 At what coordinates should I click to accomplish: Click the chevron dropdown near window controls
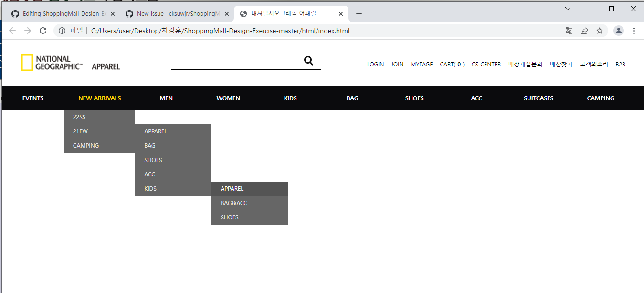tap(567, 8)
